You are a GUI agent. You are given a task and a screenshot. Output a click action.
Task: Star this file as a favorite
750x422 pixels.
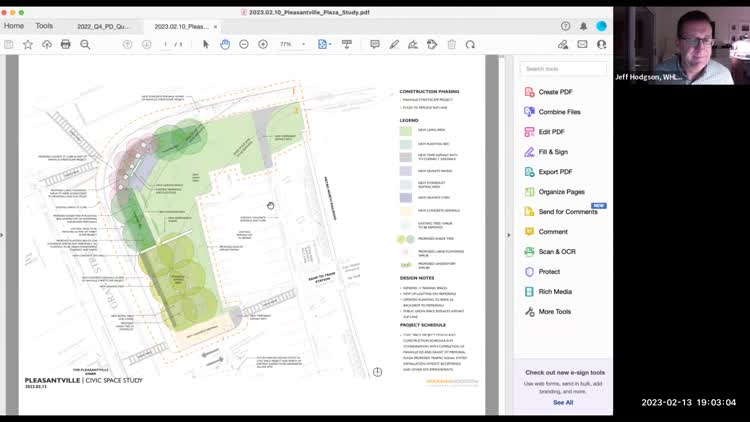point(28,44)
